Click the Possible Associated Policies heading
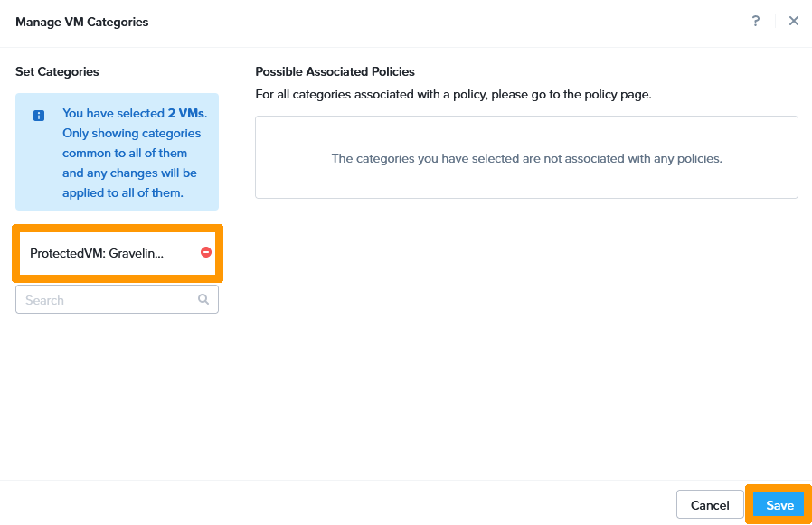 pyautogui.click(x=335, y=71)
